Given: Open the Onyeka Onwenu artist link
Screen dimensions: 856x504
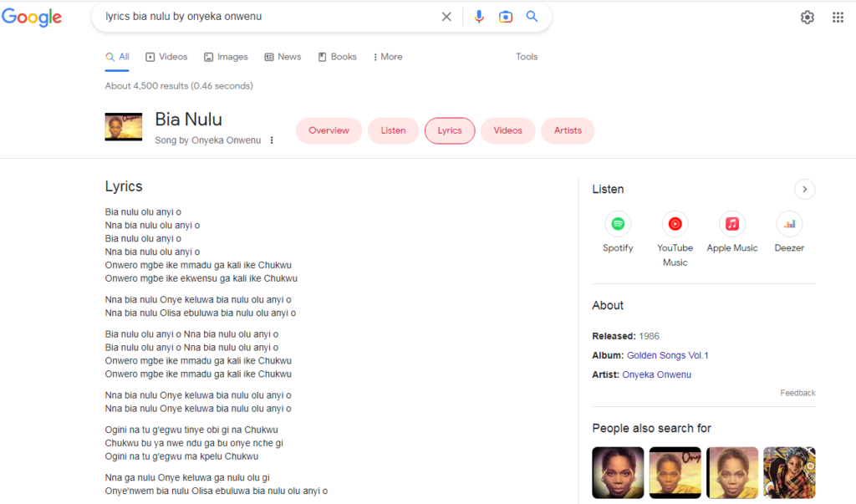Looking at the screenshot, I should tap(657, 374).
